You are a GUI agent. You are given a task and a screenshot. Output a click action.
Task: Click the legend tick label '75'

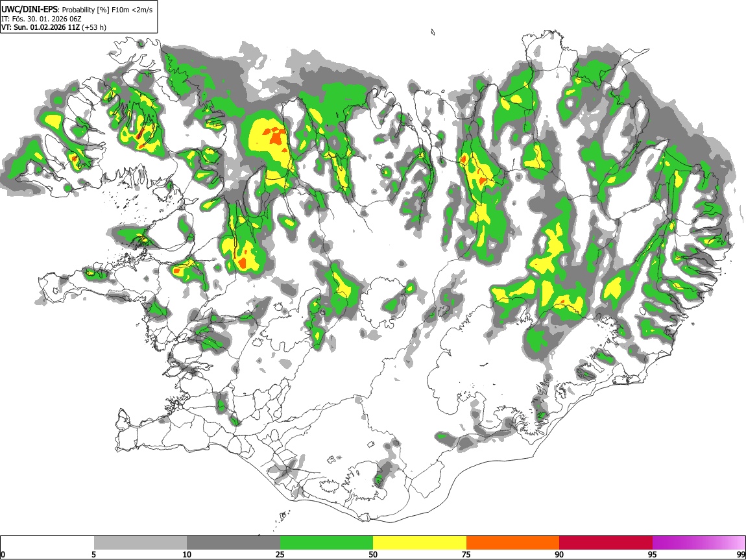pos(466,554)
